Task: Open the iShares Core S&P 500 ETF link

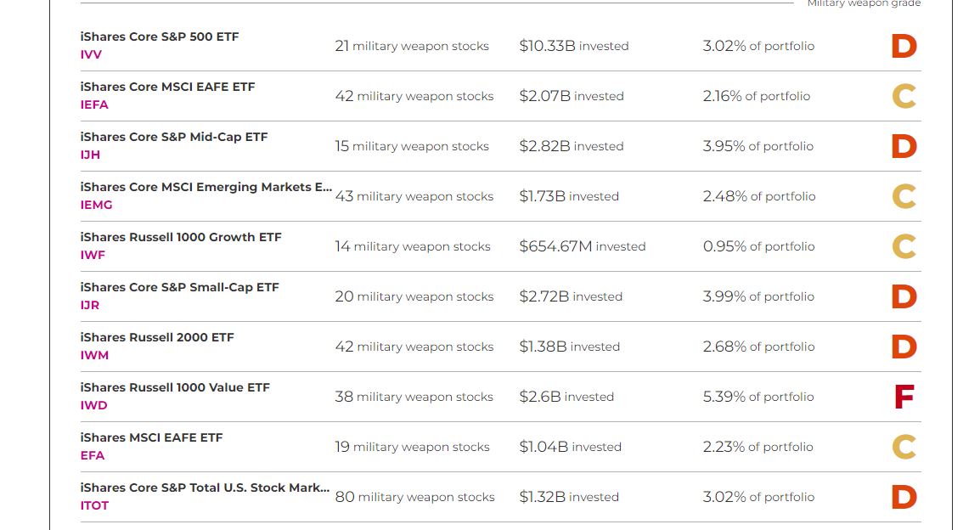Action: [160, 37]
